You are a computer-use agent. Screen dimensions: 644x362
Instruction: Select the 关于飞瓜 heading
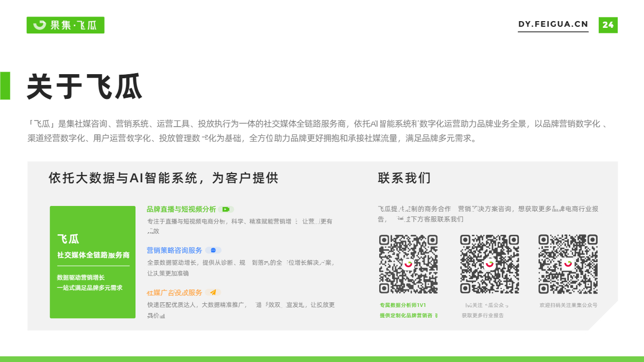coord(84,86)
